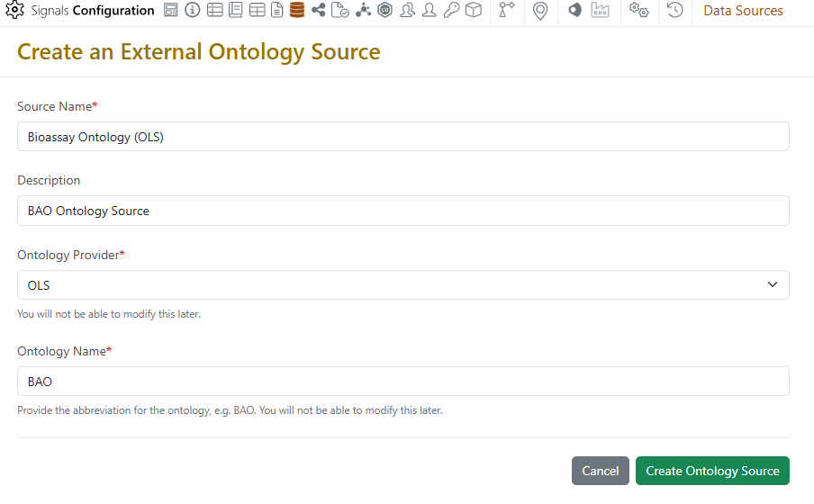
Task: Click the 3D cube icon
Action: point(473,11)
